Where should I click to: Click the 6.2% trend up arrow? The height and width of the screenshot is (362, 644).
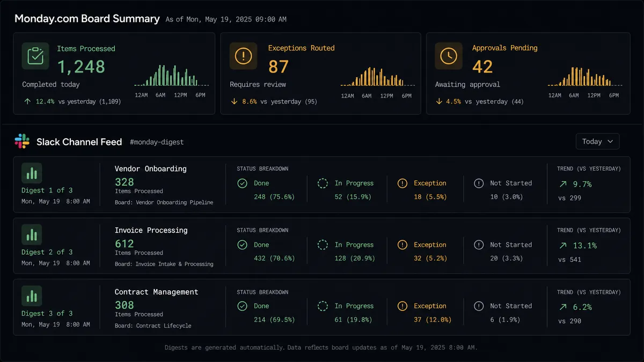563,307
